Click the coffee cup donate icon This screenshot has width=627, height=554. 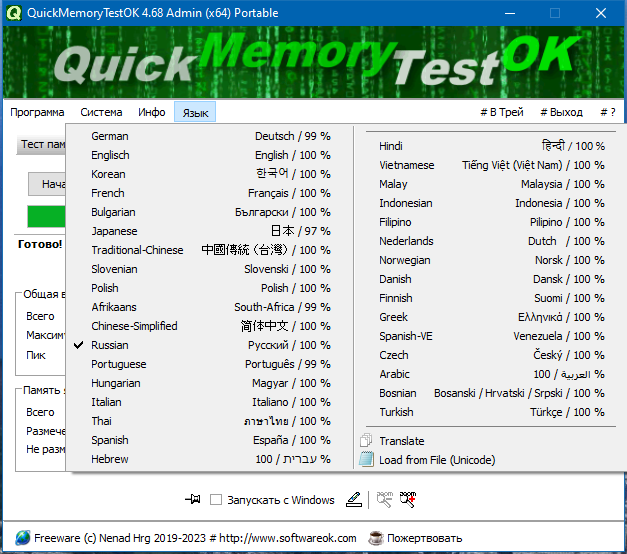pyautogui.click(x=375, y=538)
